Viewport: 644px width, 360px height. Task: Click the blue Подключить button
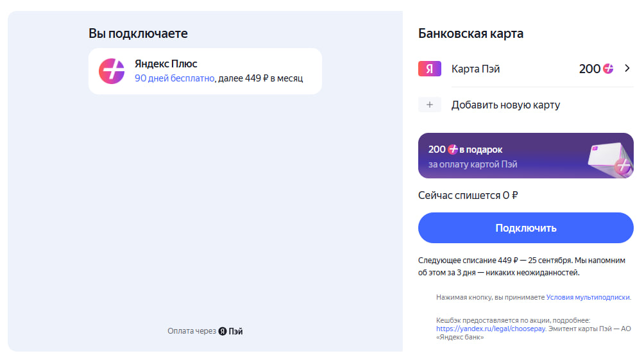click(526, 228)
